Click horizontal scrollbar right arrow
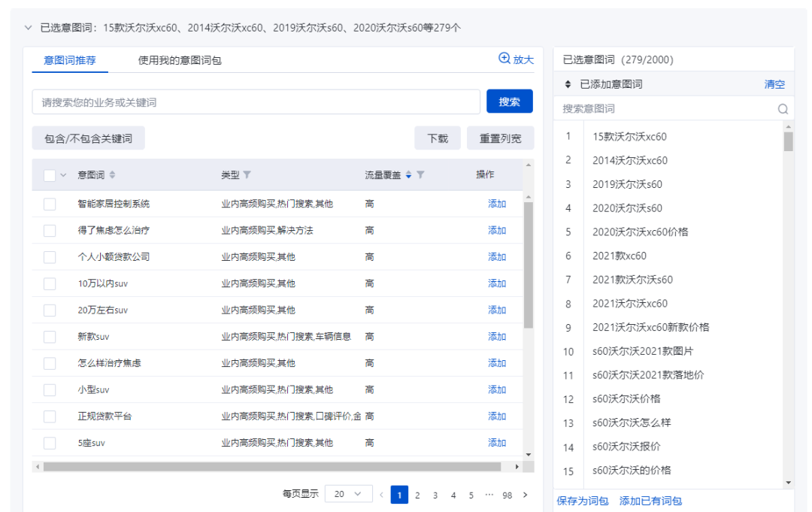812x512 pixels. coord(517,467)
